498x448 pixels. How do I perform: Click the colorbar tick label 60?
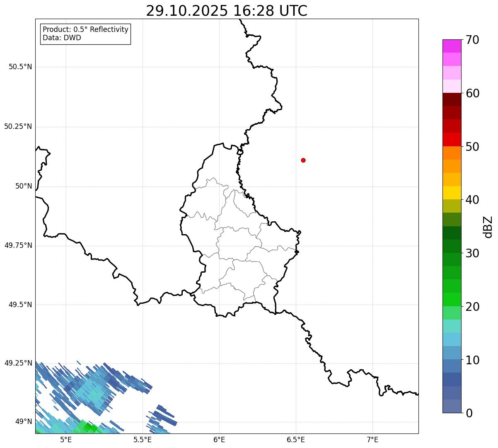472,93
